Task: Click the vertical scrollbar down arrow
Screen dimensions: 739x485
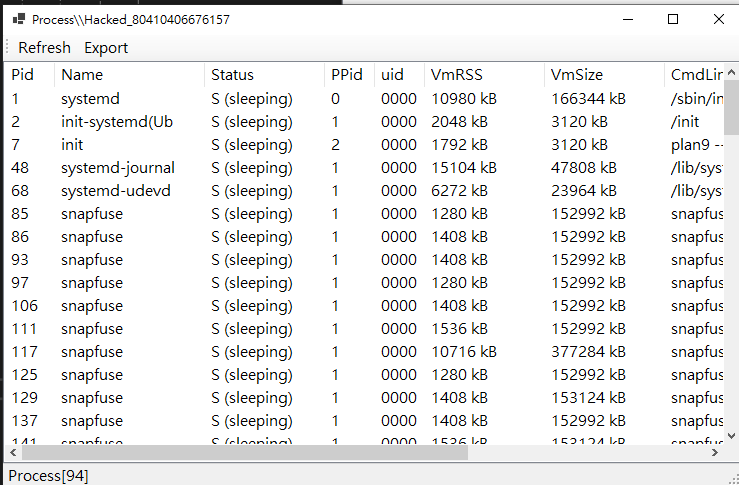Action: pyautogui.click(x=731, y=435)
